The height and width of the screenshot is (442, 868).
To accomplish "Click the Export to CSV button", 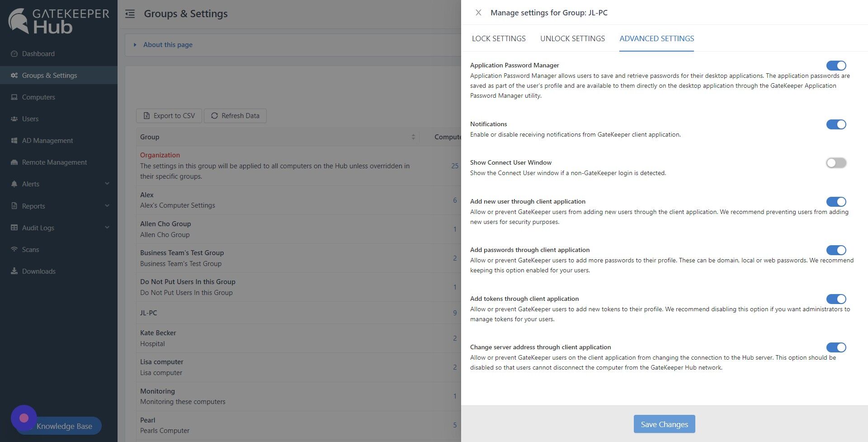I will coord(169,116).
